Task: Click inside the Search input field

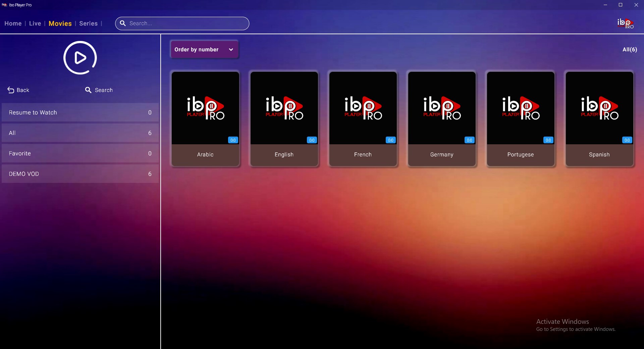Action: coord(182,23)
